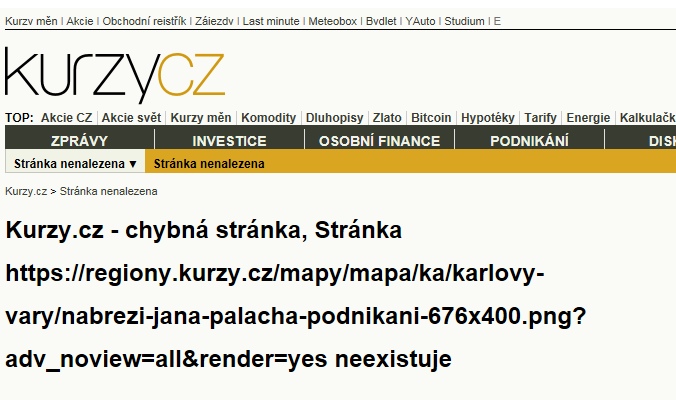
Task: Open the Zájezdy link
Action: [214, 21]
